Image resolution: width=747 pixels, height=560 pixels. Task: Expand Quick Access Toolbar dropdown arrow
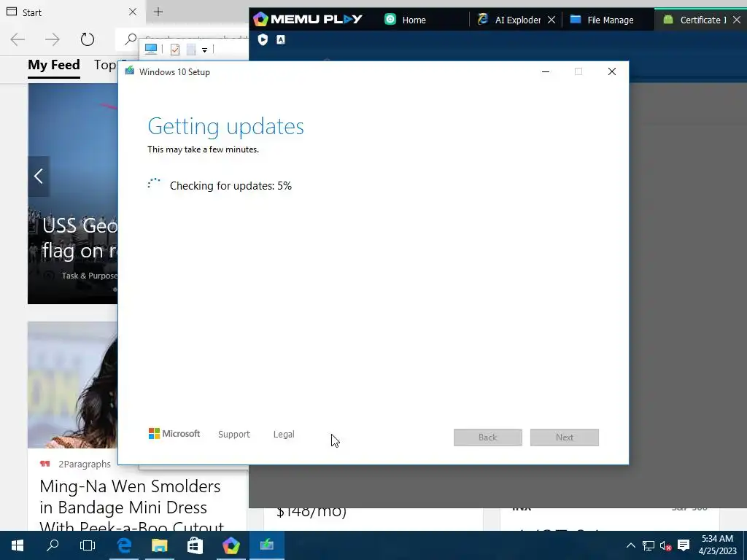tap(204, 50)
